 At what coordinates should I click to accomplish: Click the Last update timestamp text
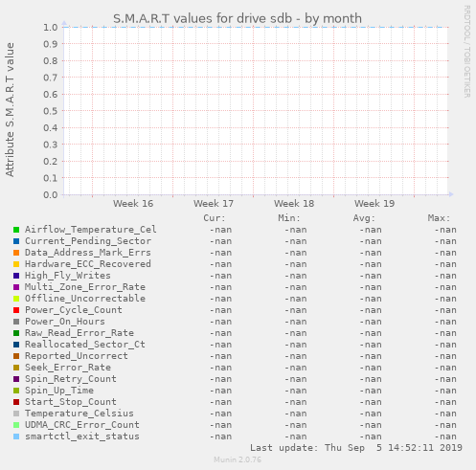click(356, 448)
